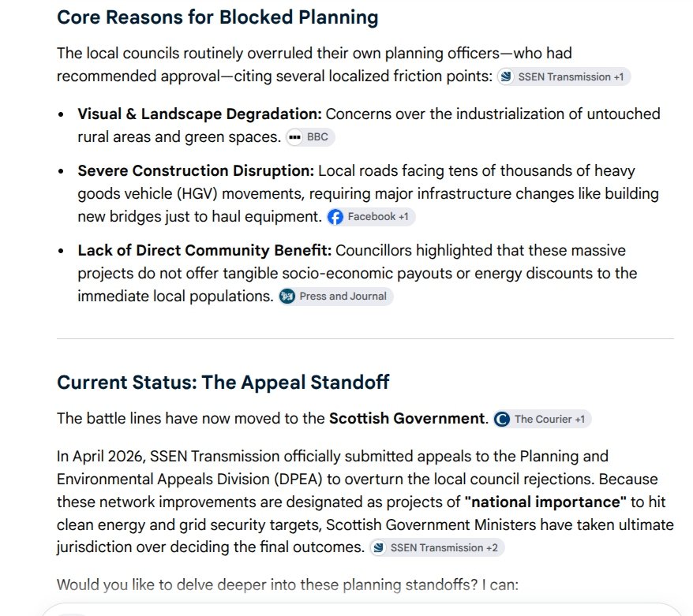
Task: Click the bold "national importance" phrase
Action: (x=546, y=502)
